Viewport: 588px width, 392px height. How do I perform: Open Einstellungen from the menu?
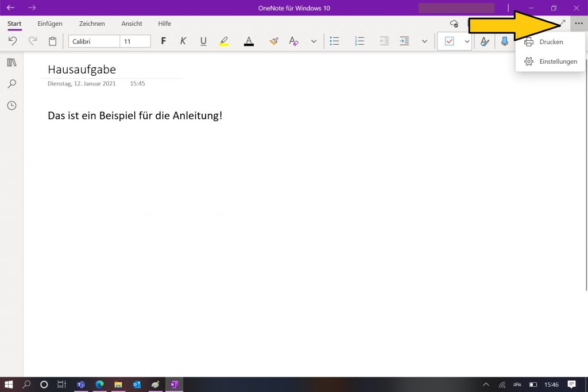tap(558, 61)
